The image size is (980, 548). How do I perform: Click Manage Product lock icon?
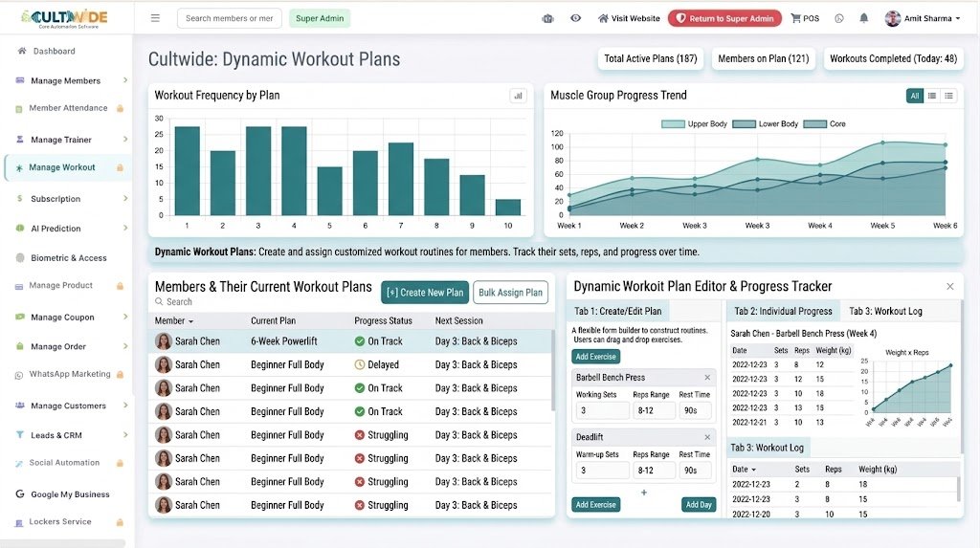[120, 286]
